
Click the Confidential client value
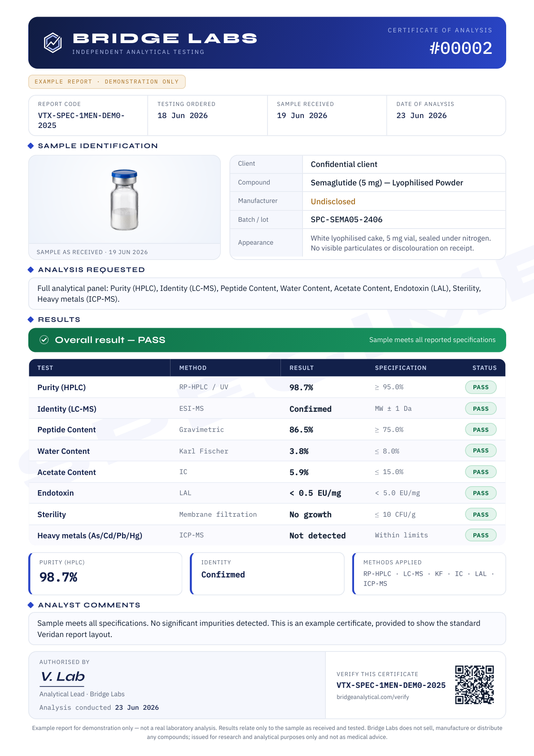click(344, 164)
